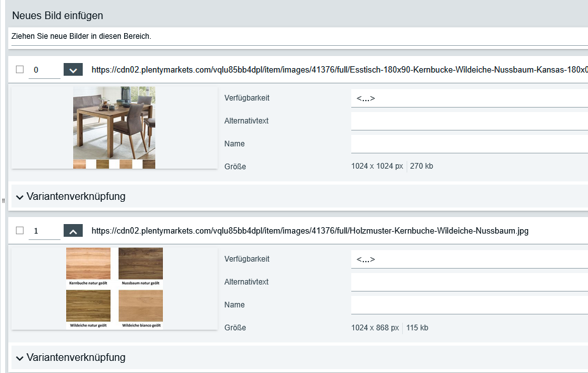Expand Variantenverknüpfung under the dining table image
Viewport: 588px width, 373px height.
click(71, 197)
